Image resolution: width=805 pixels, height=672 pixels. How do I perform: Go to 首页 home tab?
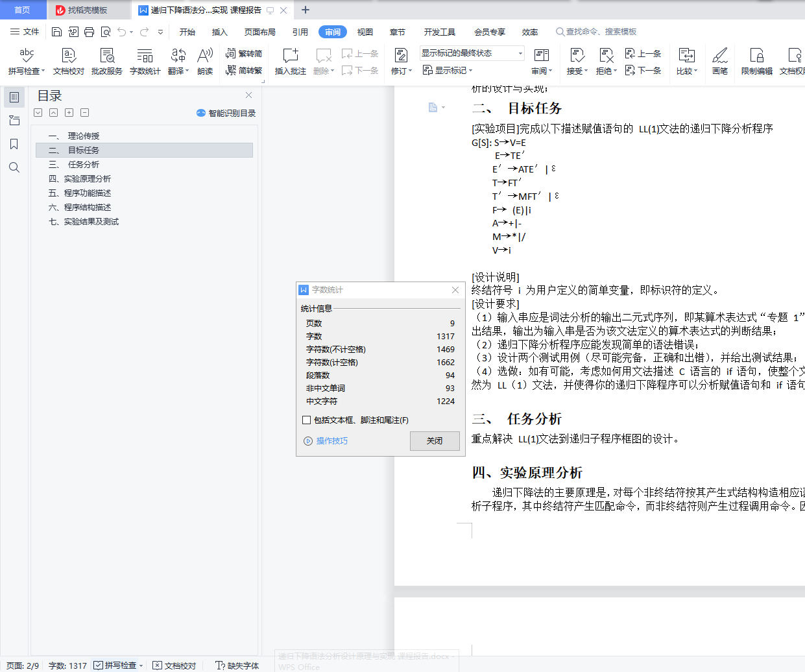coord(22,10)
